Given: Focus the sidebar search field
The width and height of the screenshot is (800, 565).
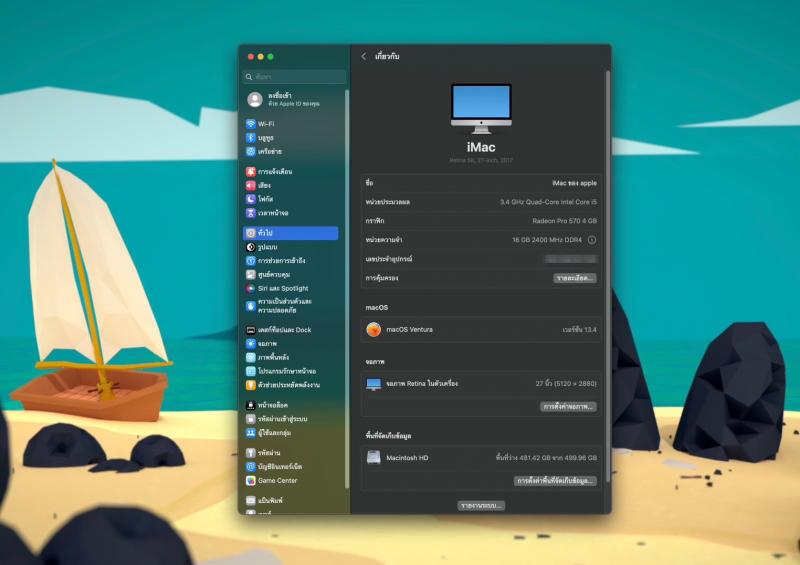Looking at the screenshot, I should (294, 77).
